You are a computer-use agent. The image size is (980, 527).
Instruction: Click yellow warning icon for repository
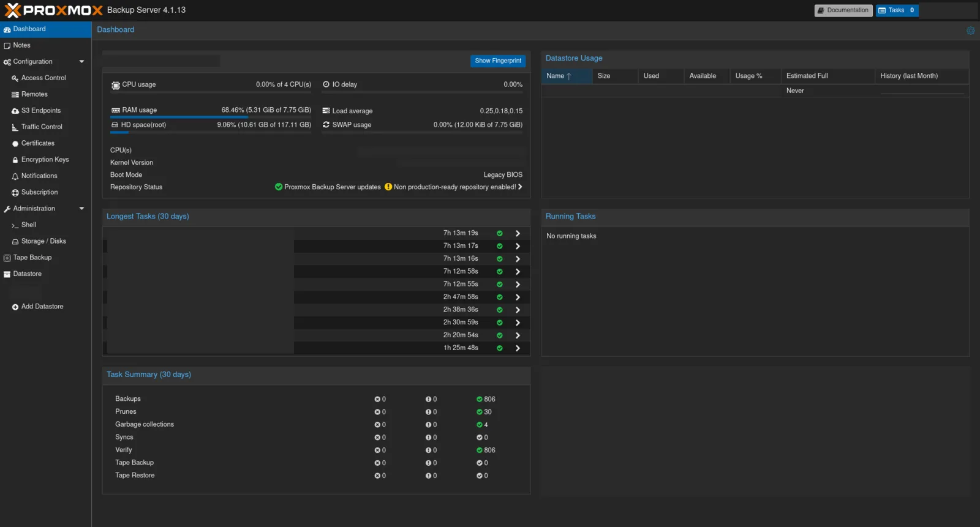click(388, 187)
